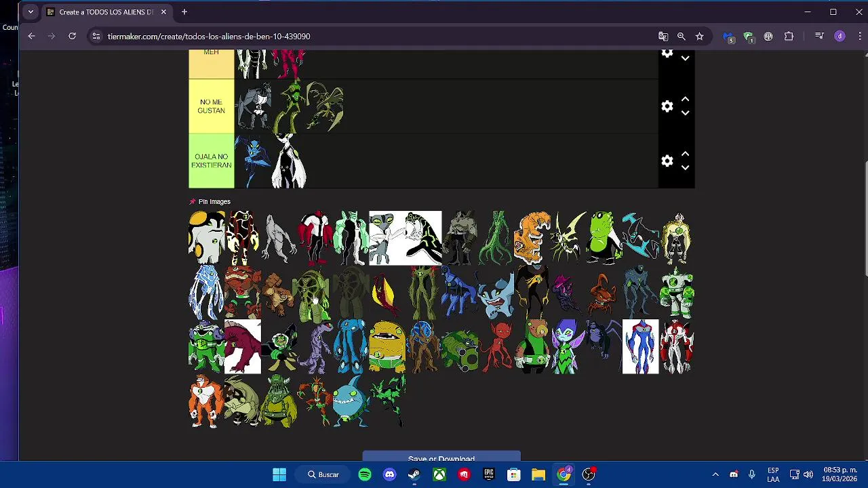The width and height of the screenshot is (868, 488).
Task: Select the bright green Upchuck alien image
Action: point(604,238)
